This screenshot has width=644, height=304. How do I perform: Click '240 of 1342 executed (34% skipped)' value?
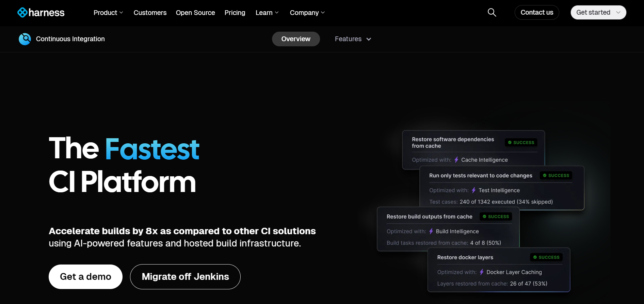(506, 202)
